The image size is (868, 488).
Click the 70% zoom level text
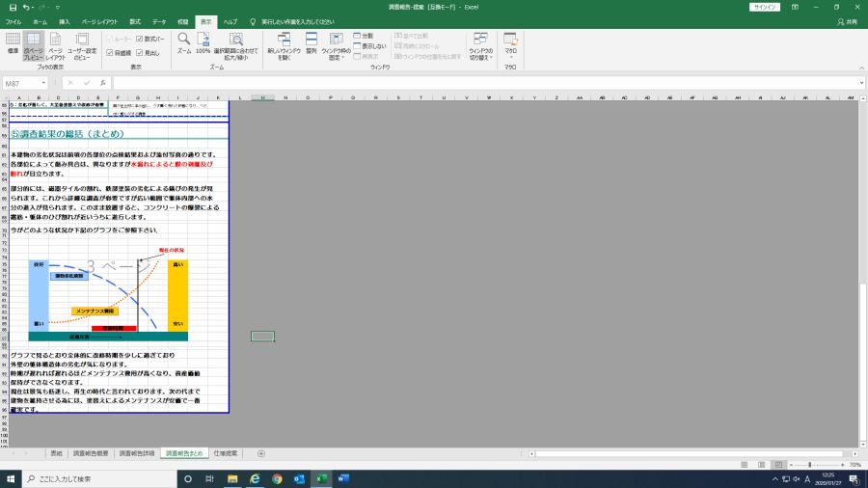pyautogui.click(x=855, y=465)
